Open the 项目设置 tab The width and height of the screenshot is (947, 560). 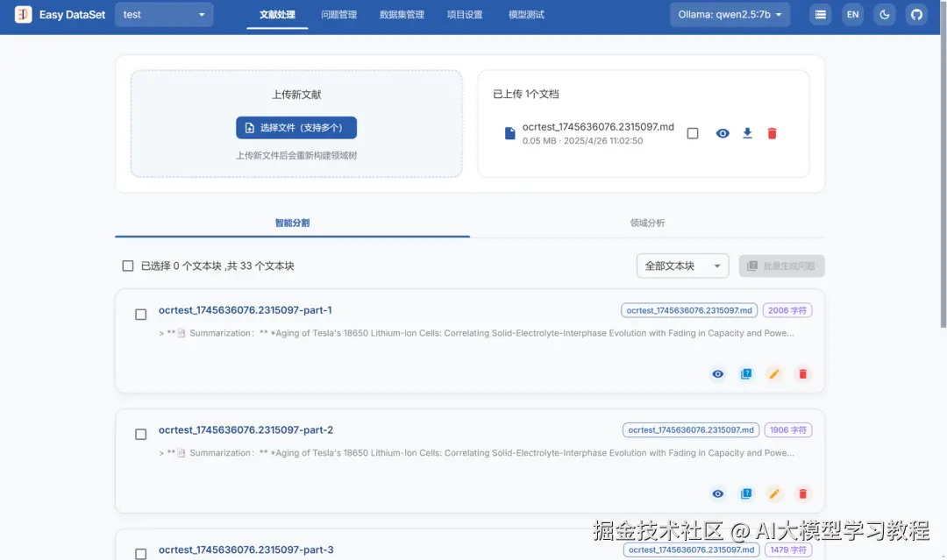465,15
